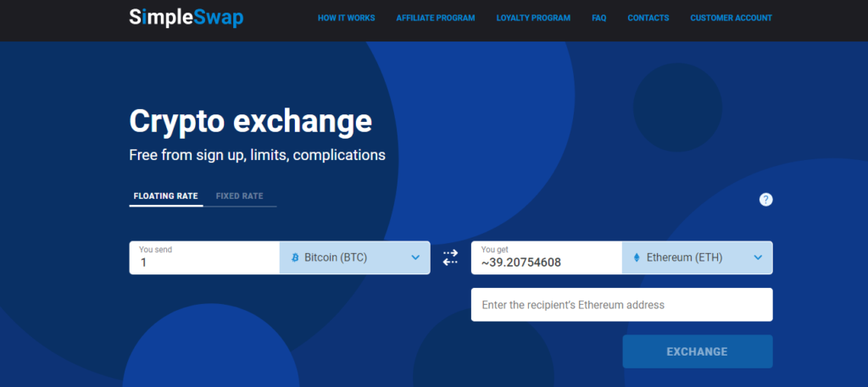Open the Contacts page
Image resolution: width=868 pixels, height=387 pixels.
[648, 19]
